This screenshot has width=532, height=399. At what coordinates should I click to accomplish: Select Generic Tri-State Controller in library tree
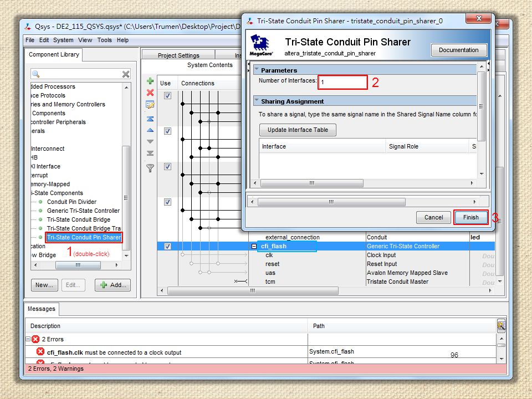(x=84, y=211)
